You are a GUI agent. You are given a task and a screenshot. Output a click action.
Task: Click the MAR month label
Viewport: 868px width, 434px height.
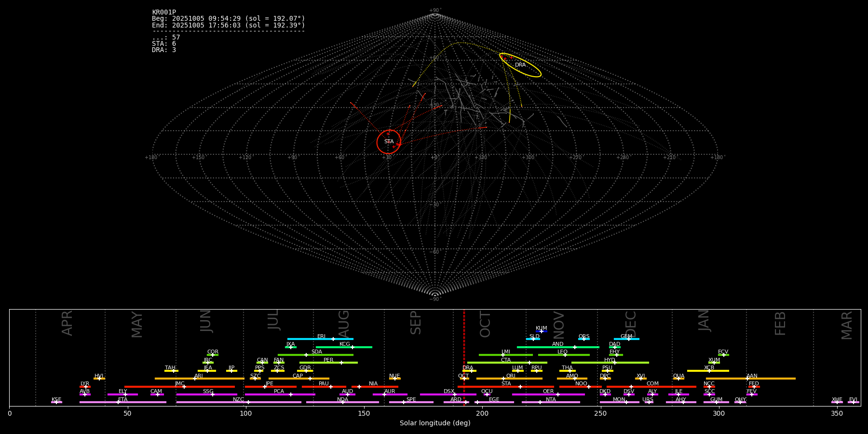(x=847, y=325)
